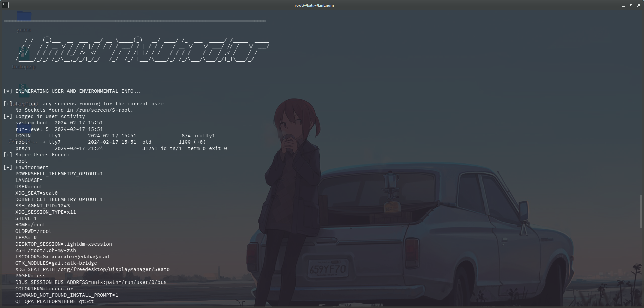The width and height of the screenshot is (644, 308).
Task: Minimize the root@kali terminal window
Action: (623, 5)
